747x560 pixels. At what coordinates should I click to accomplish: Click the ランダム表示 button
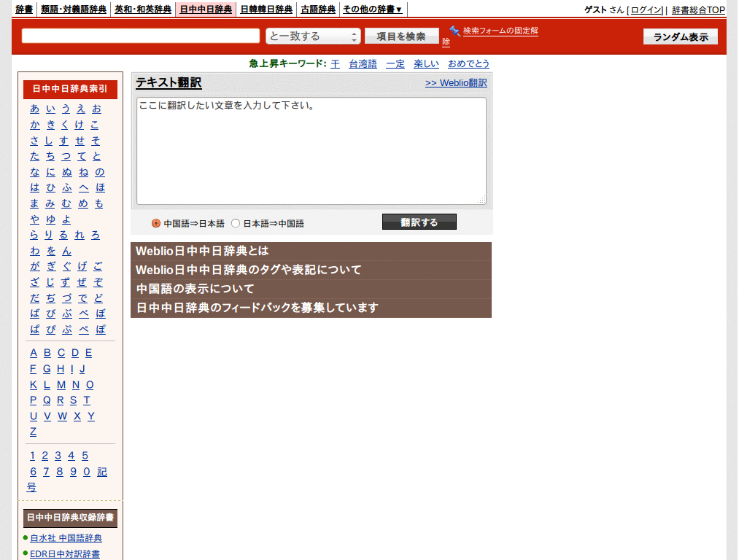pyautogui.click(x=681, y=36)
